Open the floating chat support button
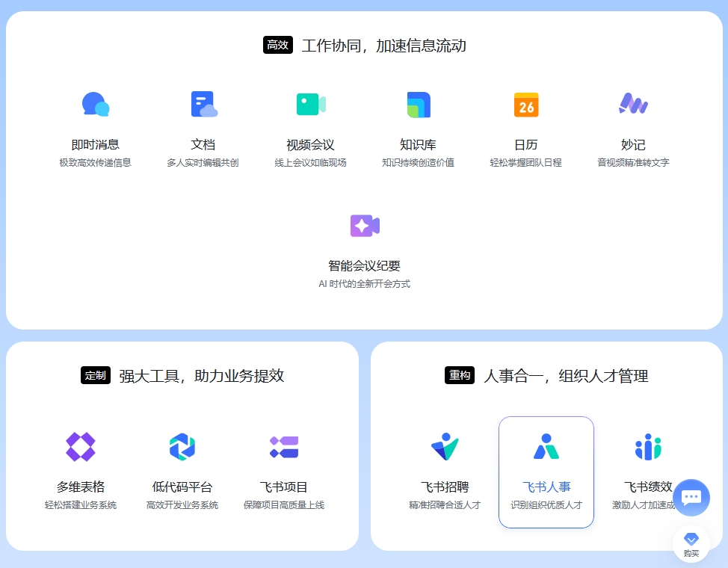The width and height of the screenshot is (728, 568). pyautogui.click(x=691, y=498)
